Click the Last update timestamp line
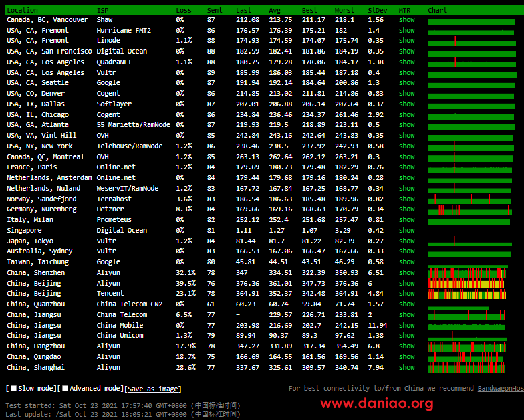Screen dimensions: 524x420 pos(123,415)
